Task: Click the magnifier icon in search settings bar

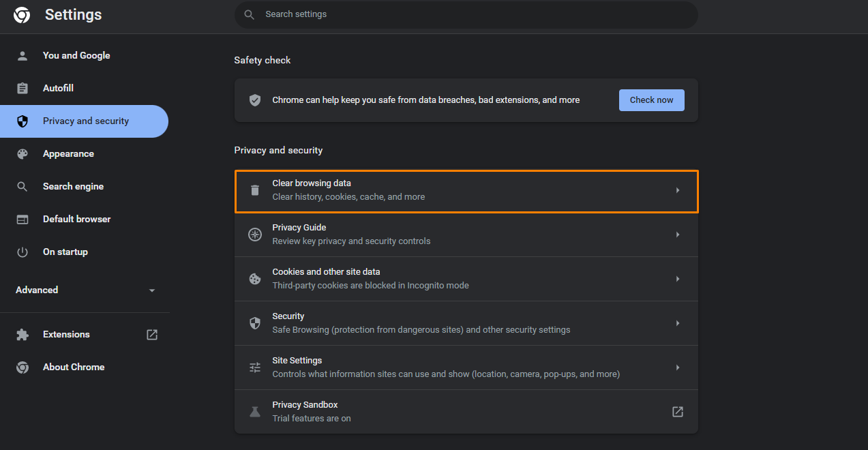Action: [250, 14]
